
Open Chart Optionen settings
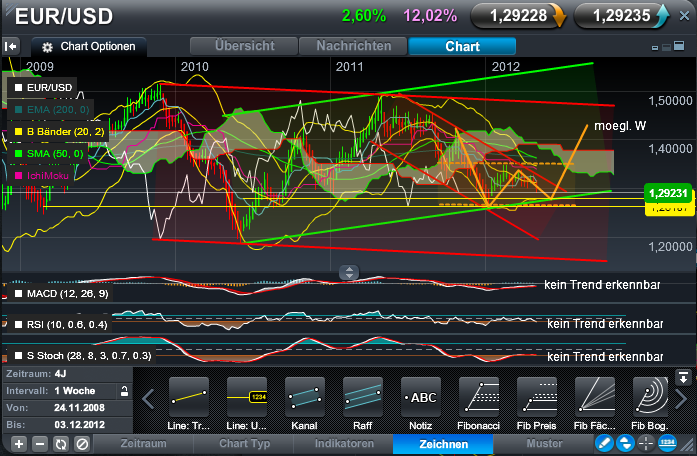[x=89, y=47]
